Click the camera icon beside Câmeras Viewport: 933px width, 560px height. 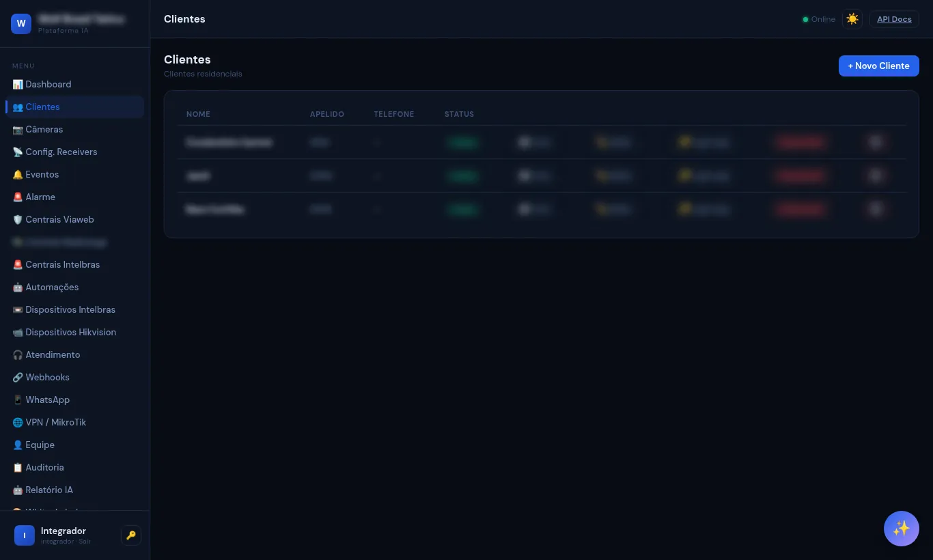[18, 129]
